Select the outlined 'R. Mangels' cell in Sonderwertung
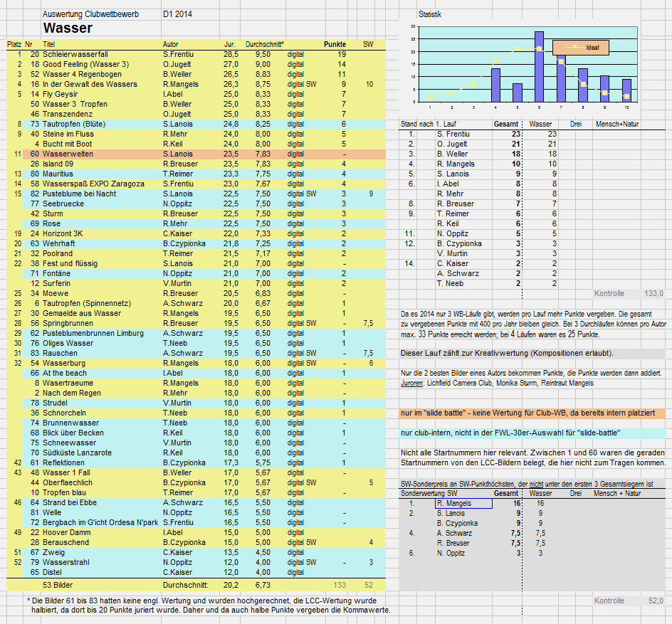The image size is (672, 624). coord(463,503)
